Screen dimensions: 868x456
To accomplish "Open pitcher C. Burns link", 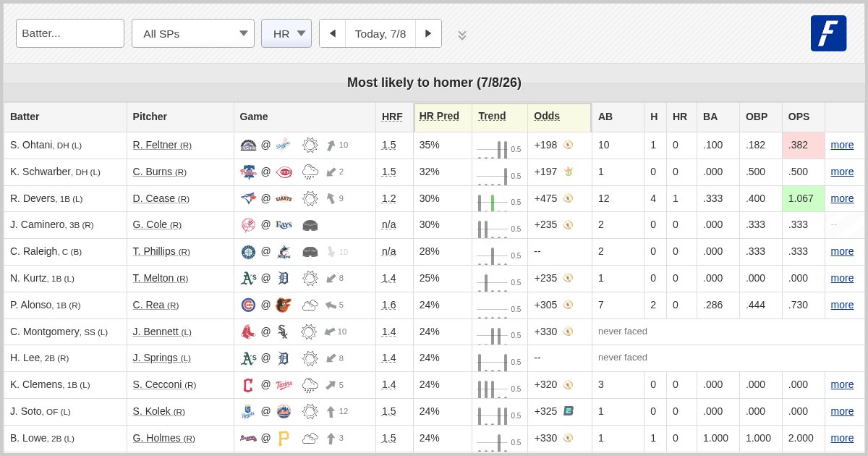I will coord(159,172).
